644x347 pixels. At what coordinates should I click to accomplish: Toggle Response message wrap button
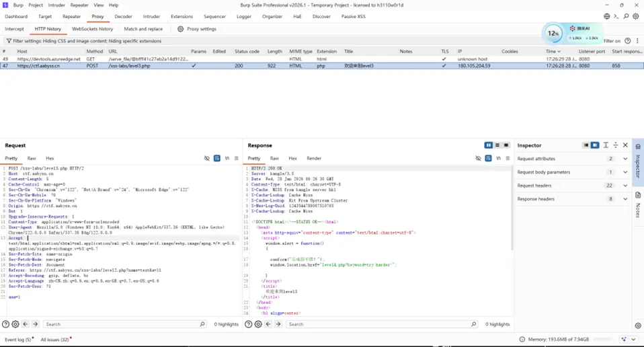pyautogui.click(x=488, y=158)
